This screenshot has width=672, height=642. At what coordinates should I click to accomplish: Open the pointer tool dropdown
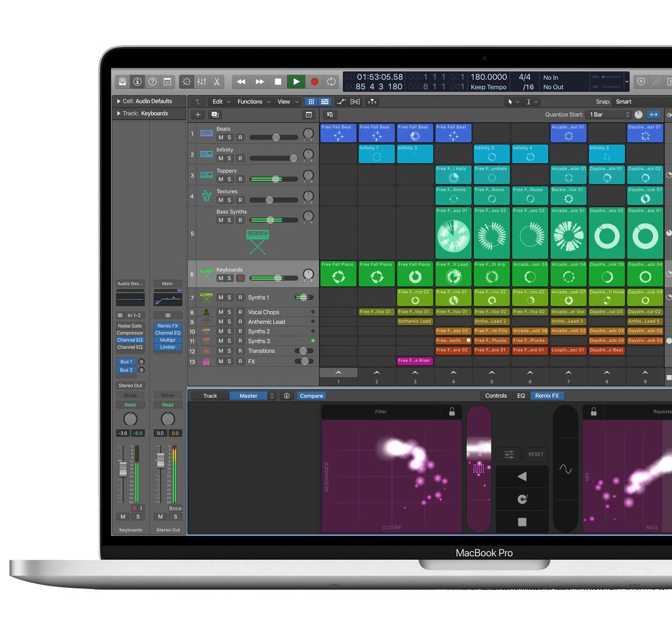(513, 102)
